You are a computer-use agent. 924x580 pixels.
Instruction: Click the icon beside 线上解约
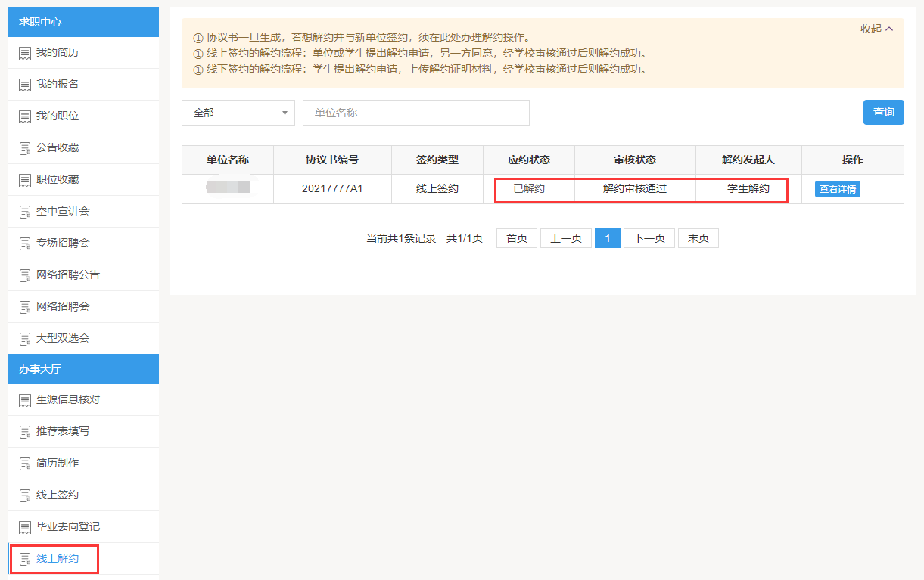[x=25, y=559]
